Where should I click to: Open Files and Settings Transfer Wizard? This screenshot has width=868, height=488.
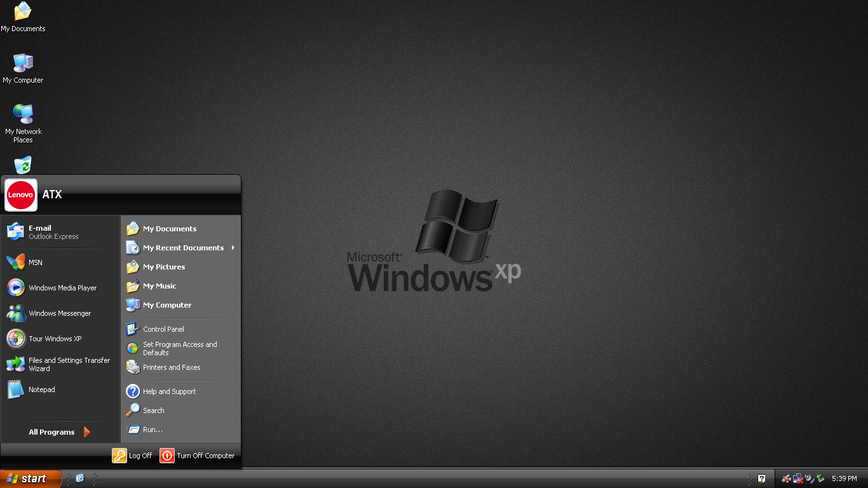[x=60, y=364]
